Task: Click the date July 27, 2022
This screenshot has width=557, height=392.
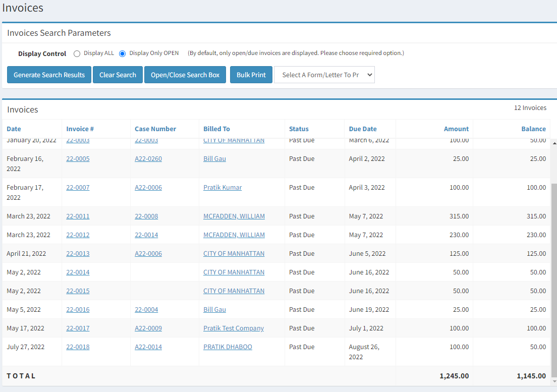Action: tap(26, 347)
